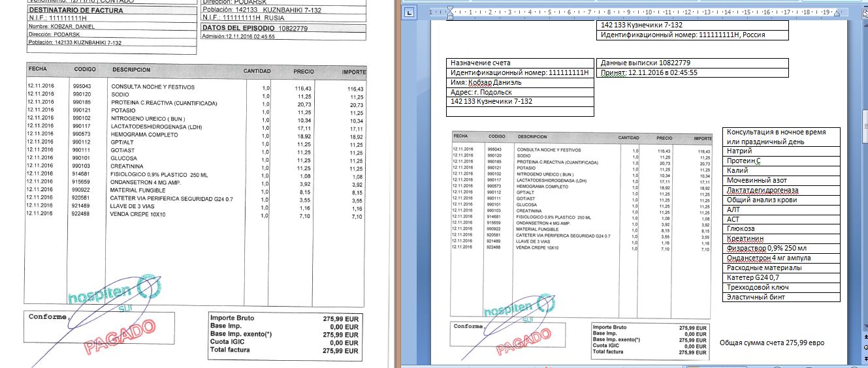The height and width of the screenshot is (368, 868).
Task: Click the cell 'Идентификационный номер: 111111111H, Россия'
Action: [693, 35]
